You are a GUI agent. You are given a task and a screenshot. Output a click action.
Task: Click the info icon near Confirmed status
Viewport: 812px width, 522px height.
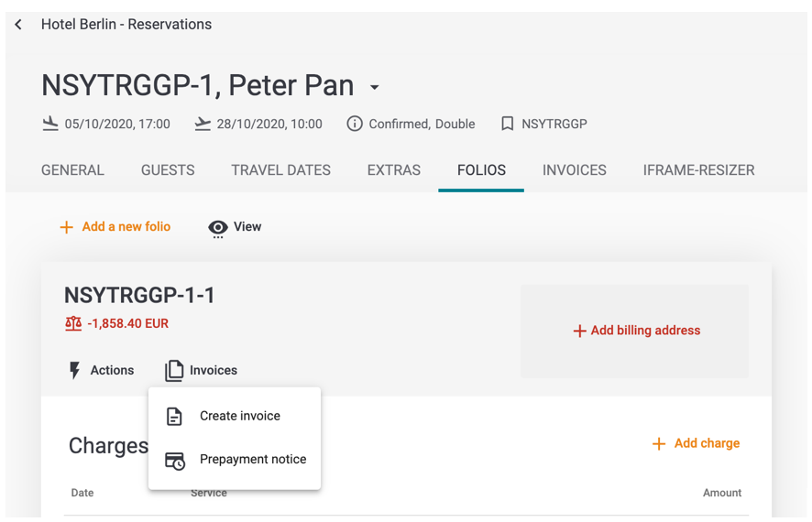click(355, 124)
